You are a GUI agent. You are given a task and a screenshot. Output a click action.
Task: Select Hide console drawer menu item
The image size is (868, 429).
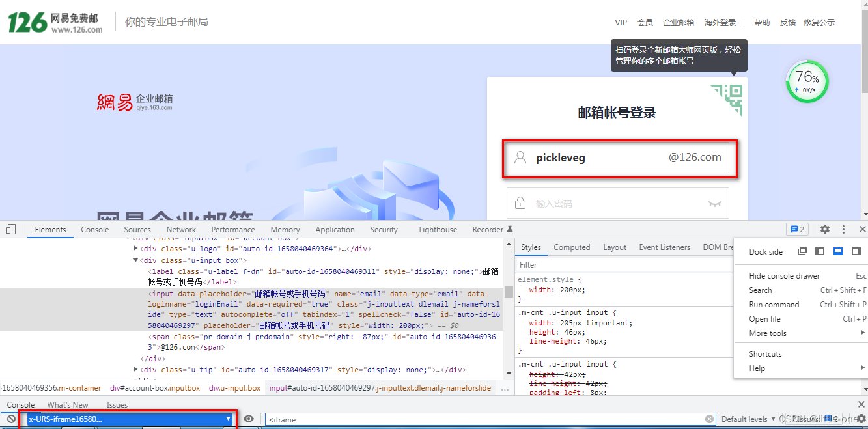(806, 276)
